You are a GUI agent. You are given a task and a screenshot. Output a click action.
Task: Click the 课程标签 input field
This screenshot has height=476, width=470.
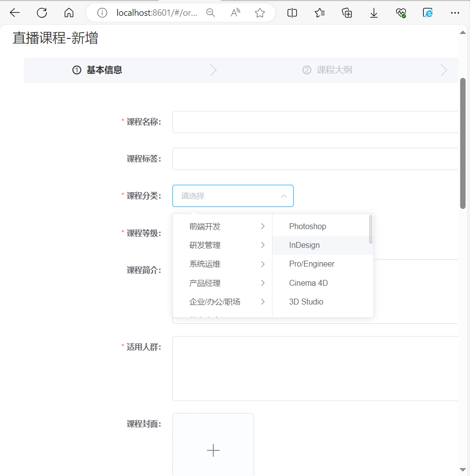coord(315,159)
